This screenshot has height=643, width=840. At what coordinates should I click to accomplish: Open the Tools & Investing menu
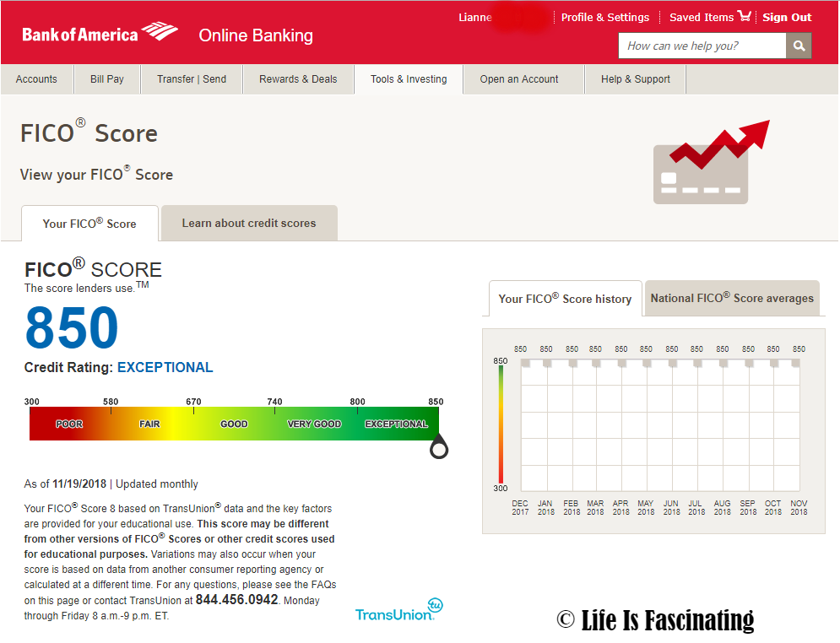point(409,79)
